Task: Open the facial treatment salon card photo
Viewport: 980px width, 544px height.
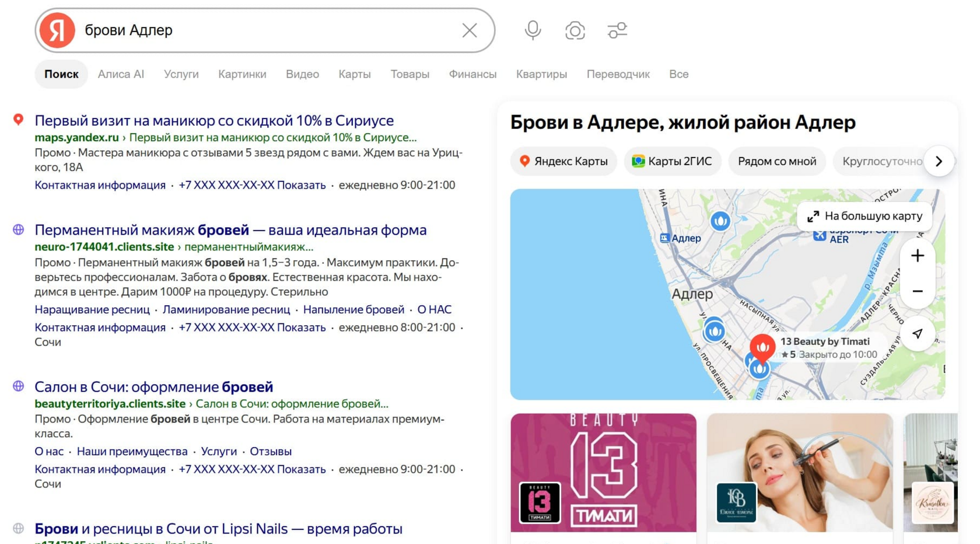Action: [800, 473]
